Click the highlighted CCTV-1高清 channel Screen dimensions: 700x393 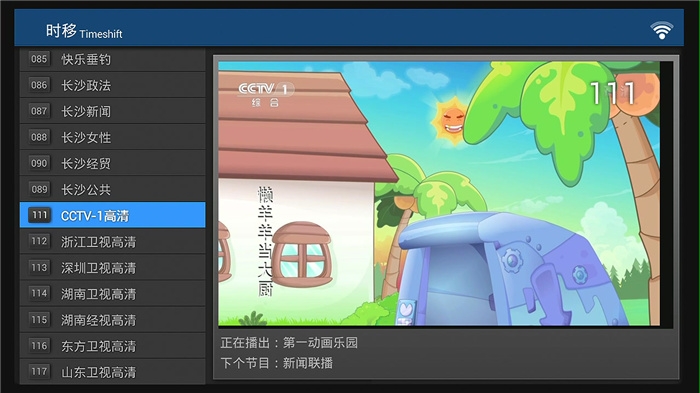pyautogui.click(x=112, y=215)
